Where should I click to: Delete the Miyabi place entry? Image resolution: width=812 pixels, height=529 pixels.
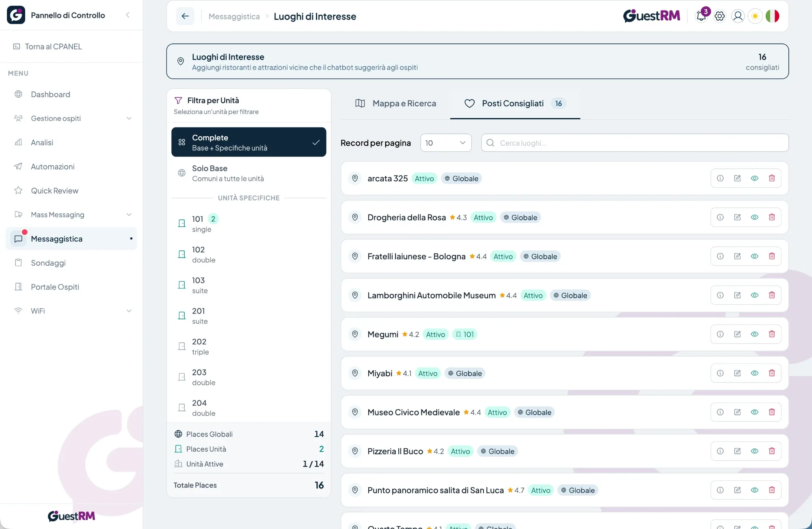pyautogui.click(x=772, y=373)
